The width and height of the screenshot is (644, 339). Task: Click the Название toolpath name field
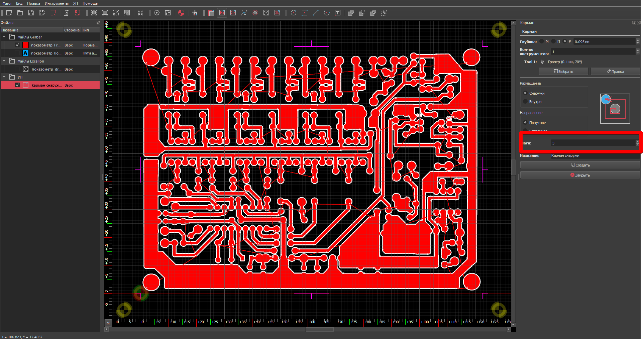pos(595,155)
